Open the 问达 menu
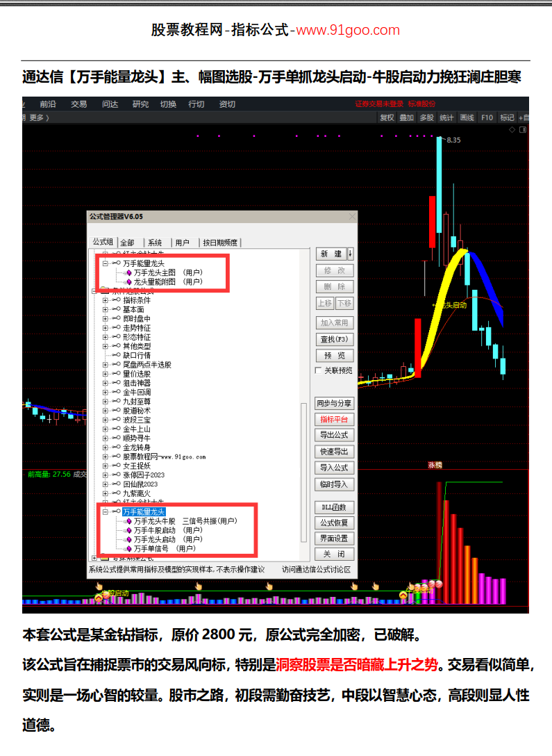This screenshot has height=756, width=552. (110, 104)
